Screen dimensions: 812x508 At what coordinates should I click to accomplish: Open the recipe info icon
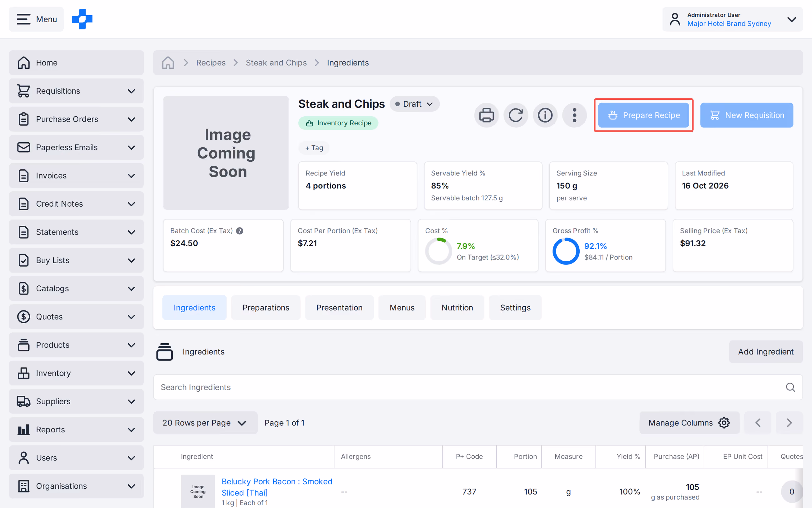coord(545,115)
